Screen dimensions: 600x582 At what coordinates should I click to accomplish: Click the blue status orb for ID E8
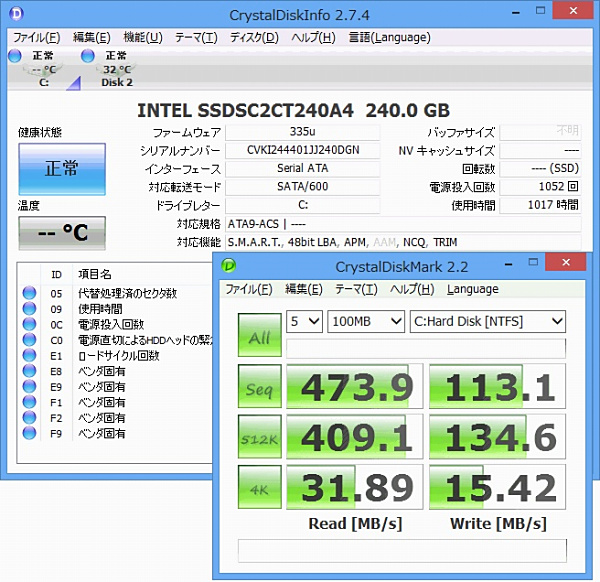[x=29, y=371]
